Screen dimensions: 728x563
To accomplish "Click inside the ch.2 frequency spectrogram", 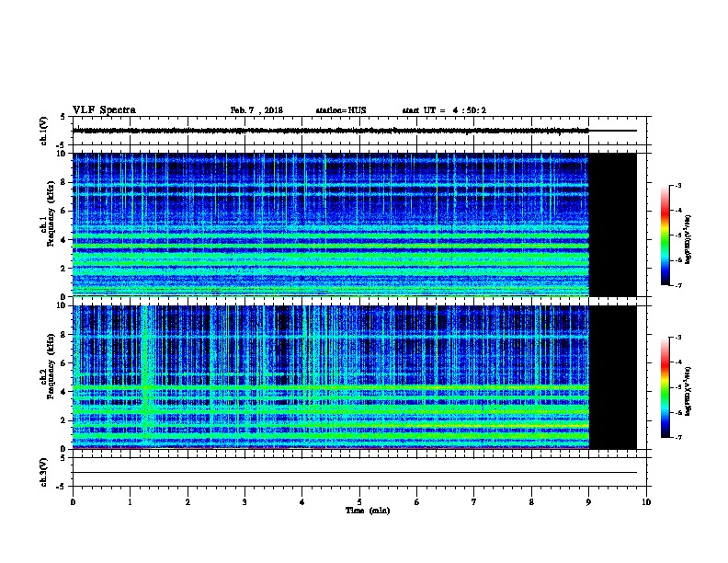I will tap(331, 377).
